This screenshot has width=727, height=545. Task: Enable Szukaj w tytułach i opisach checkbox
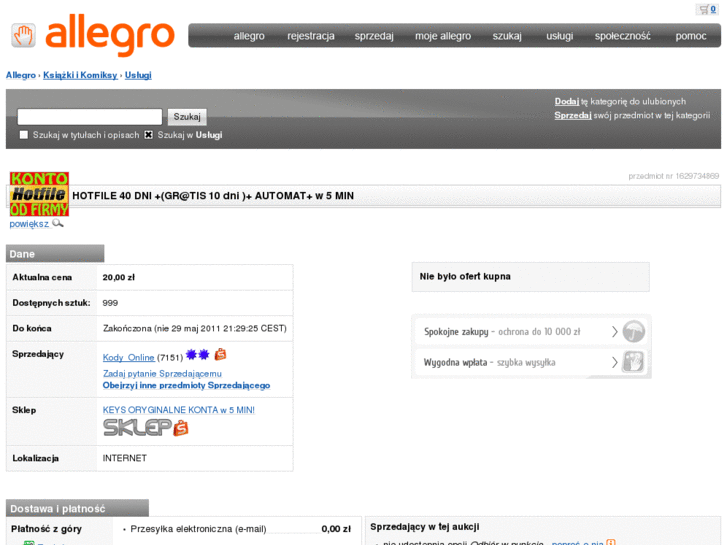pos(24,135)
